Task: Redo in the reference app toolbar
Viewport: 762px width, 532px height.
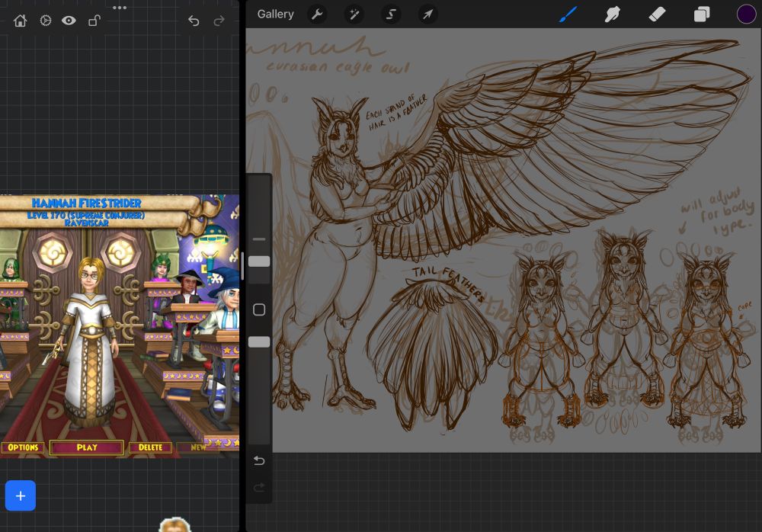Action: pyautogui.click(x=219, y=21)
